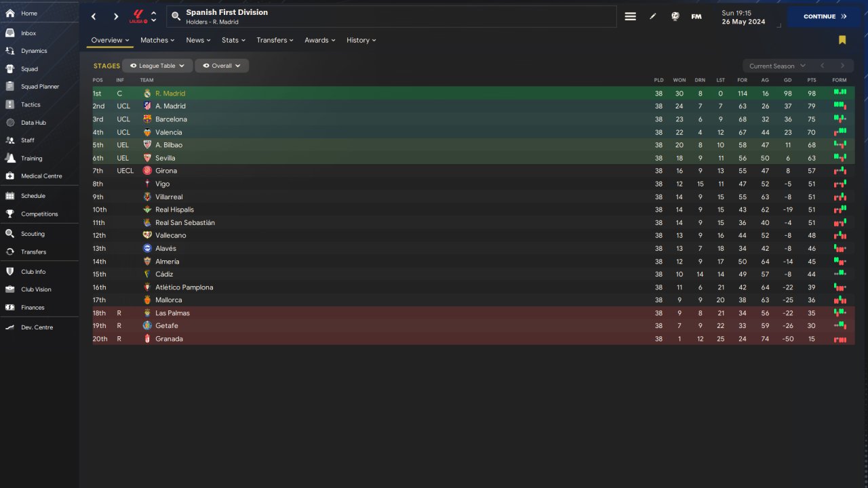Click the Spanish First Division search field
This screenshot has height=488, width=868.
pos(391,17)
